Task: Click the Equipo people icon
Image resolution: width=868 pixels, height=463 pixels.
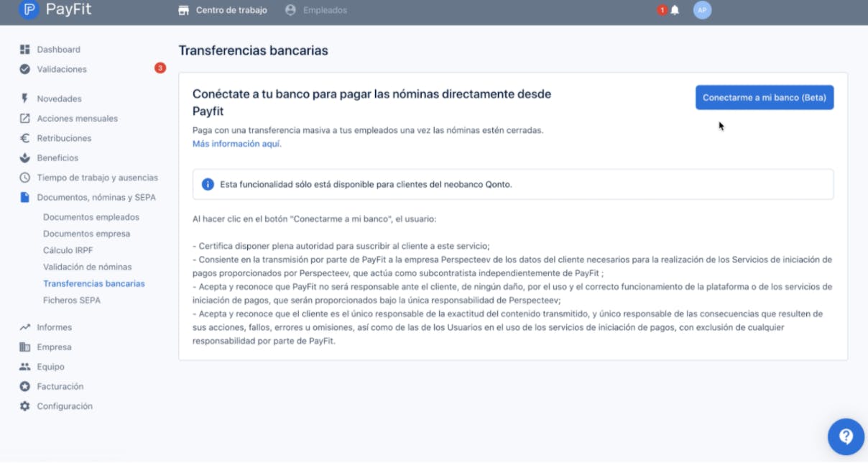Action: tap(25, 367)
